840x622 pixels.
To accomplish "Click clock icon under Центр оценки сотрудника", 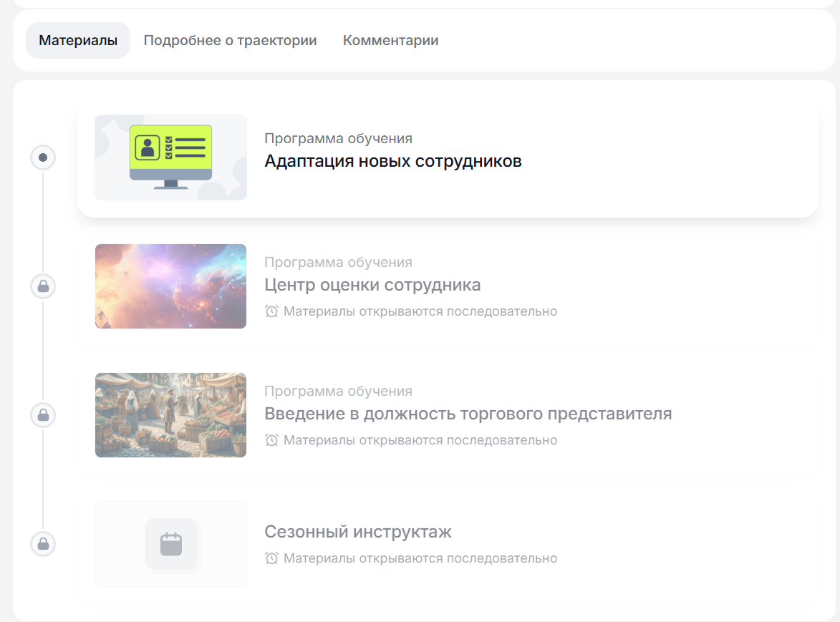I will (271, 311).
